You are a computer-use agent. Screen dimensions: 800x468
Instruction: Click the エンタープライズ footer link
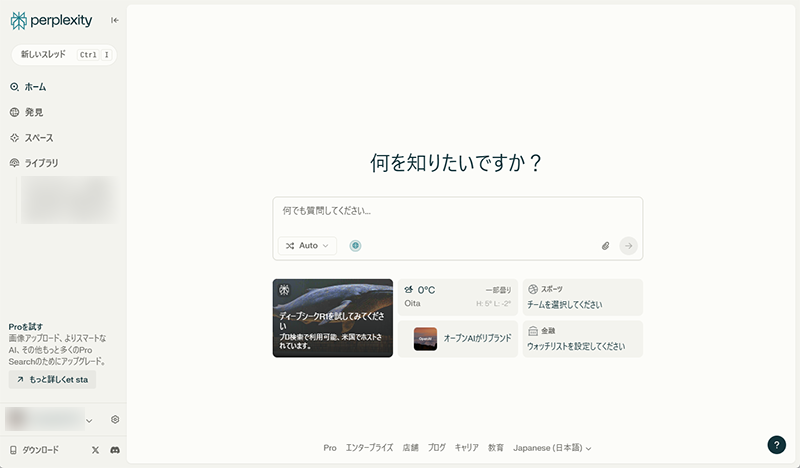(x=369, y=448)
